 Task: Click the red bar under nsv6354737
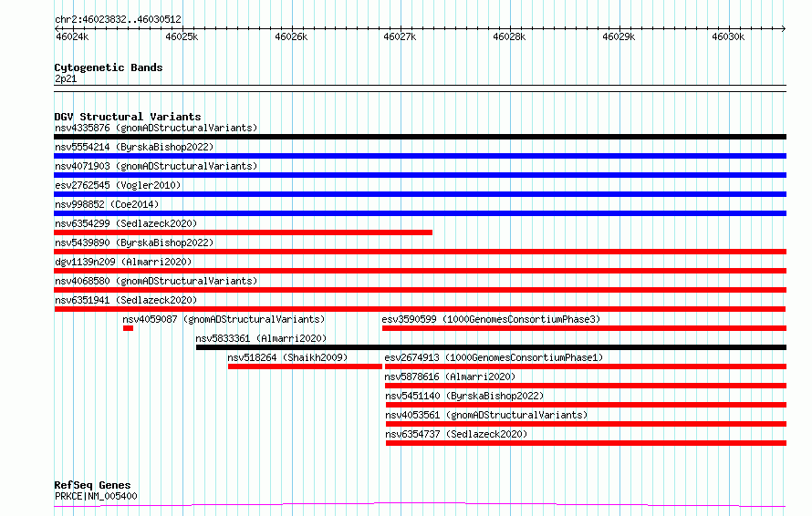pos(587,443)
